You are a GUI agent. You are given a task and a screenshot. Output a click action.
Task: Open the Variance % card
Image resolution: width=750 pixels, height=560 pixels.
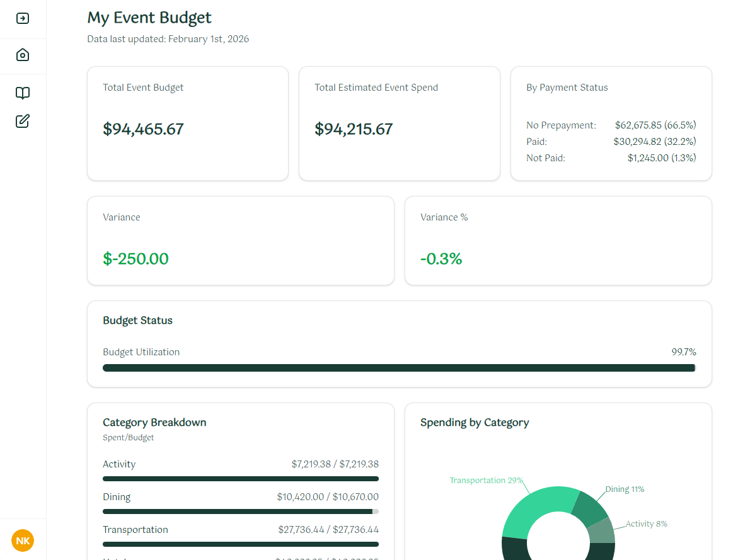(x=558, y=241)
